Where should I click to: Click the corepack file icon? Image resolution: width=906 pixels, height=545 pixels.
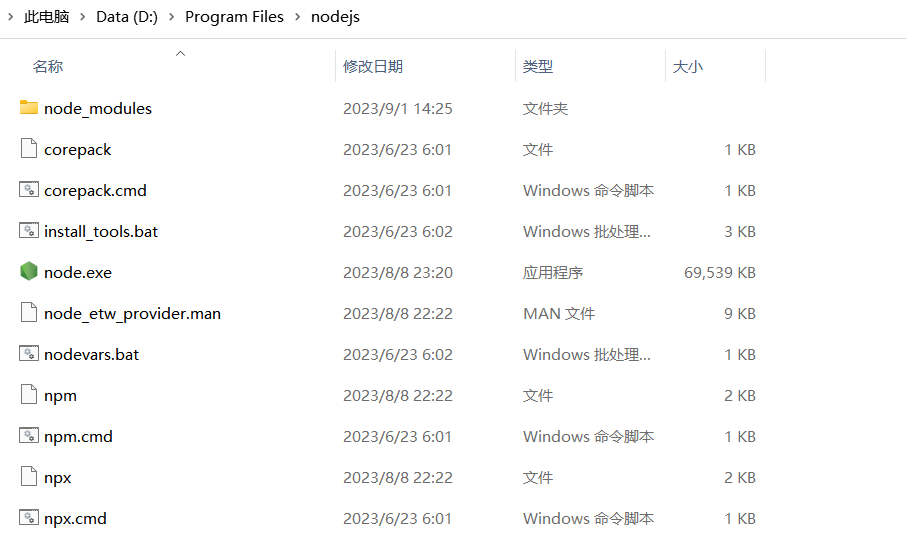[x=29, y=149]
